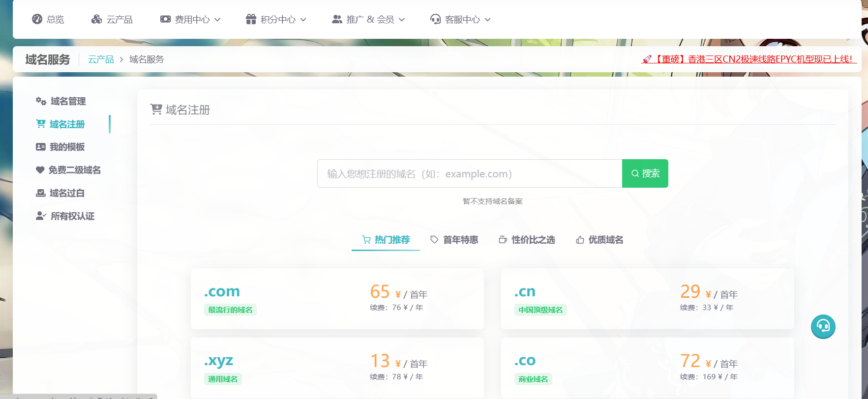Open the 推广 & 会员 dropdown
Image resolution: width=868 pixels, height=399 pixels.
369,19
